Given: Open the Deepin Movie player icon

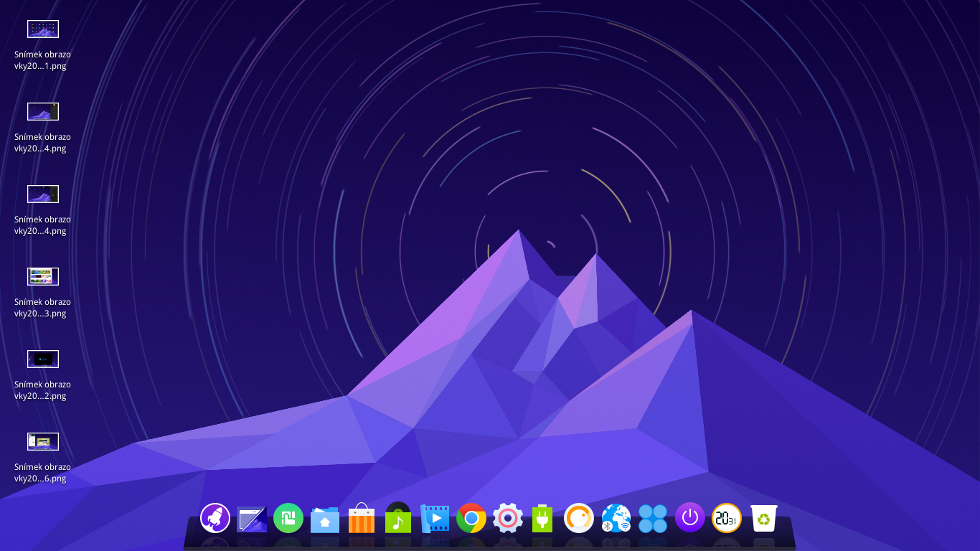Looking at the screenshot, I should pos(435,518).
